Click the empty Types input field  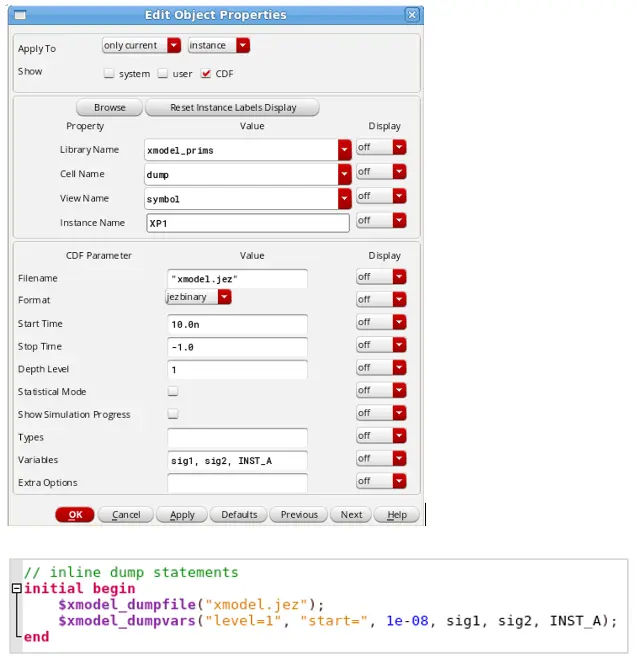(x=237, y=438)
